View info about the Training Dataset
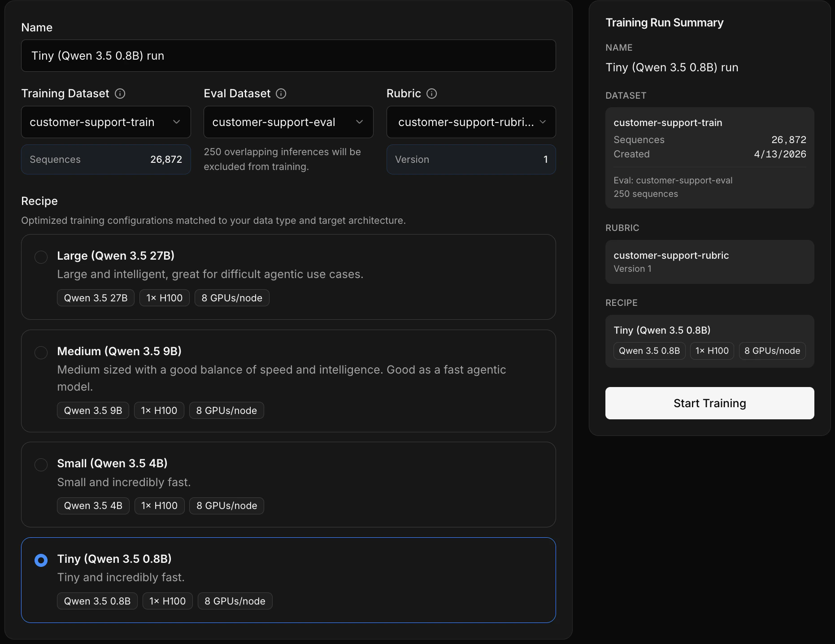 (119, 93)
